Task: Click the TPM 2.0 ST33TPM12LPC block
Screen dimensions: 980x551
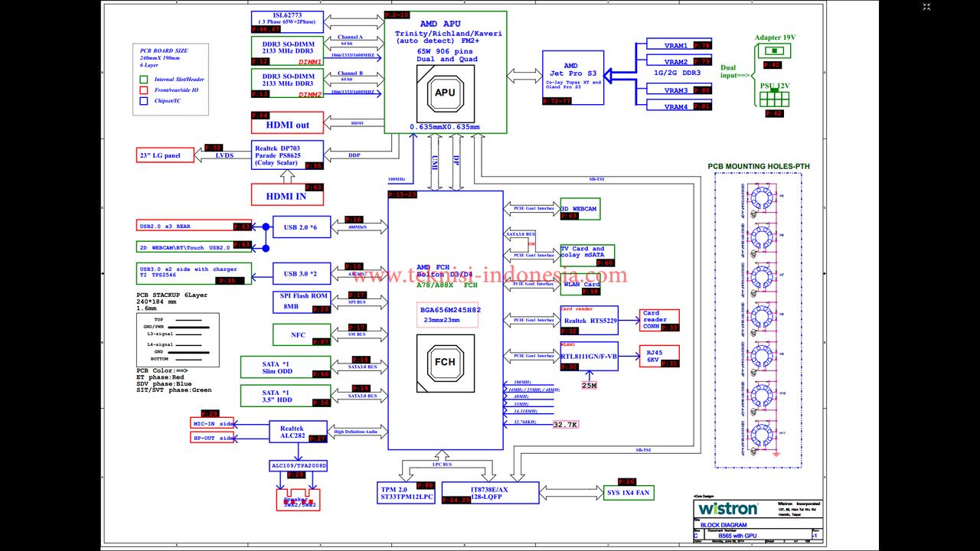Action: [x=407, y=493]
